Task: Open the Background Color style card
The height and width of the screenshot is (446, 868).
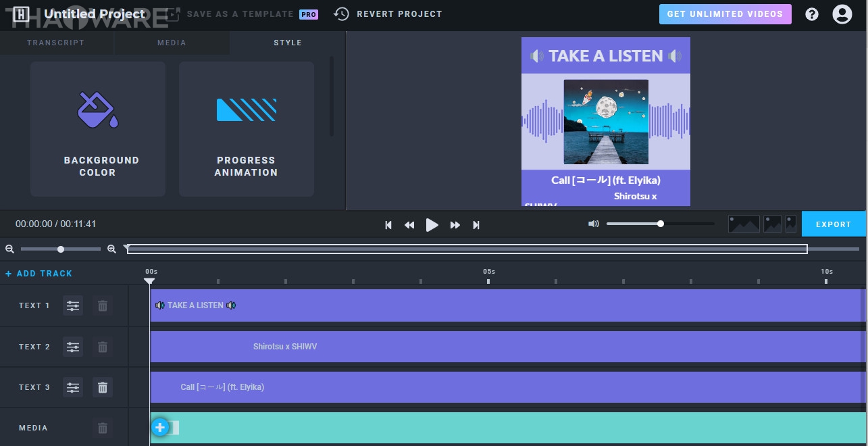Action: [x=98, y=129]
